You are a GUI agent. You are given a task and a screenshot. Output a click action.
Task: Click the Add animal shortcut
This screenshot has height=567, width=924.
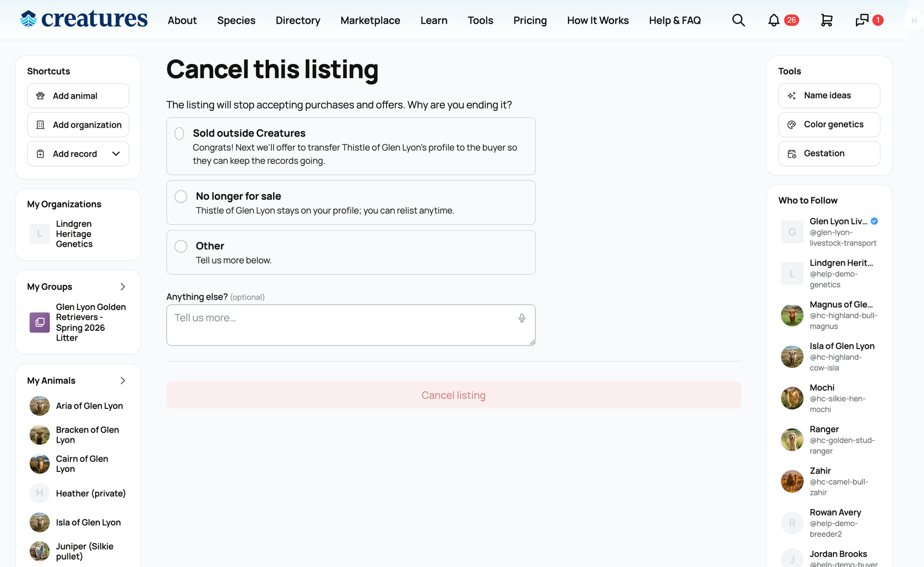tap(78, 96)
